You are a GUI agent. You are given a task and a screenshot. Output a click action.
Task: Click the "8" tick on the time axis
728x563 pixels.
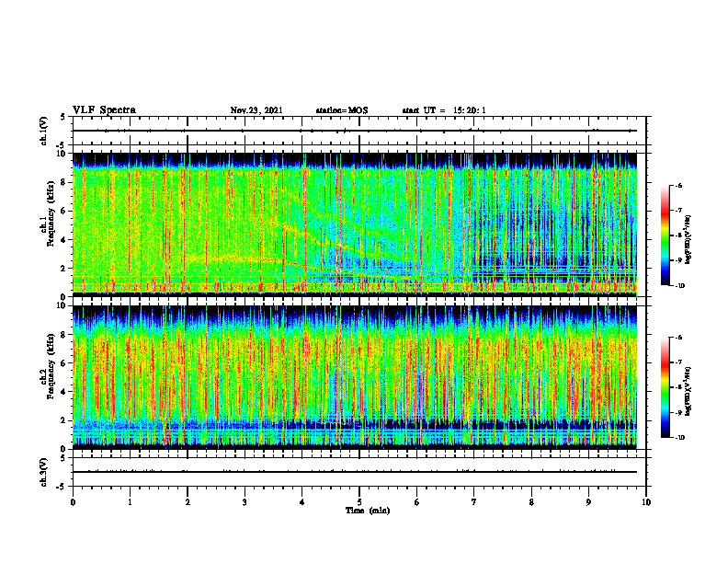531,502
